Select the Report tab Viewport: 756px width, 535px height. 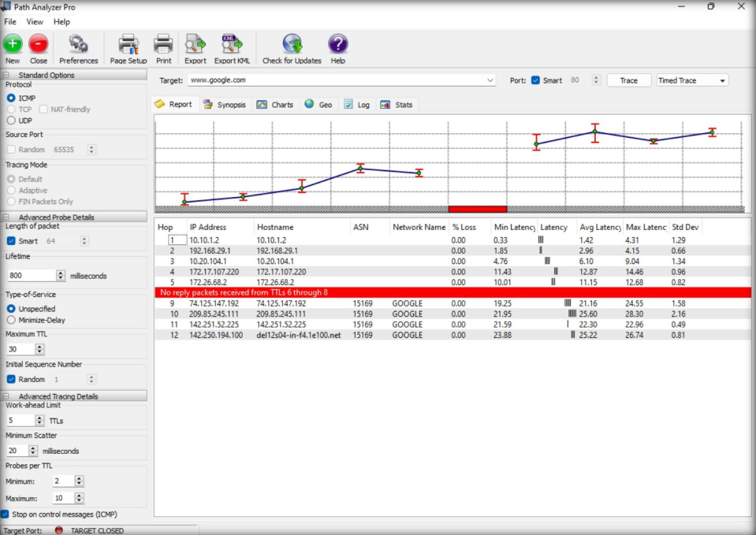coord(174,104)
